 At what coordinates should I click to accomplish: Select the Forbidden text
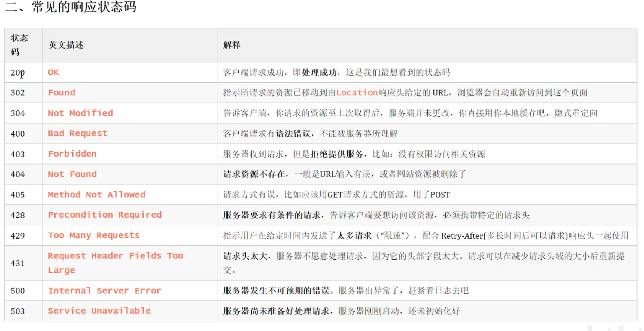pos(72,154)
